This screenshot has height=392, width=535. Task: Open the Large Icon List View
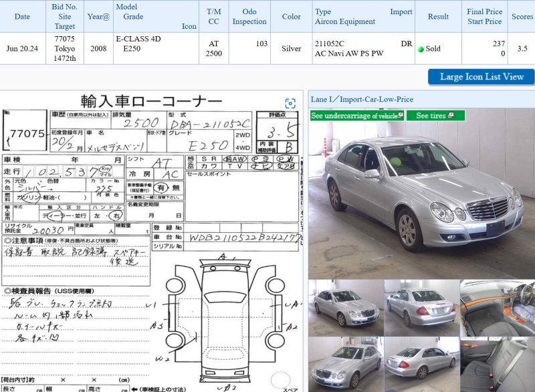tap(481, 77)
